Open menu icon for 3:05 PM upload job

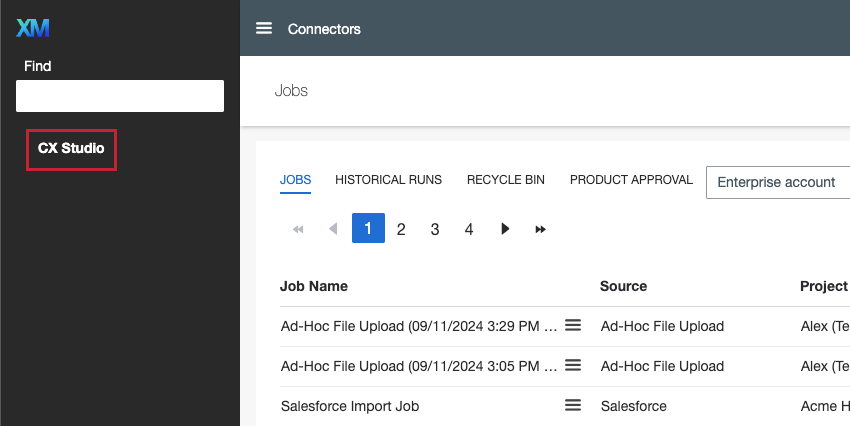point(573,365)
